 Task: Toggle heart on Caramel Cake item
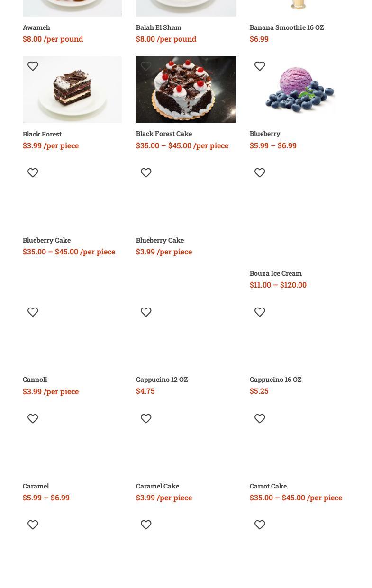click(x=146, y=419)
